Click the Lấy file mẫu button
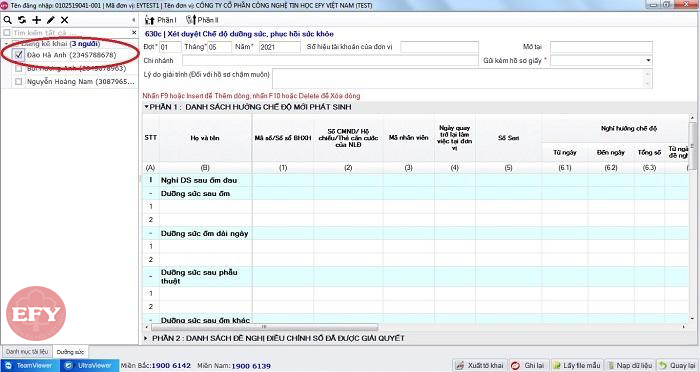Viewport: 700px width, 372px height. click(x=577, y=365)
